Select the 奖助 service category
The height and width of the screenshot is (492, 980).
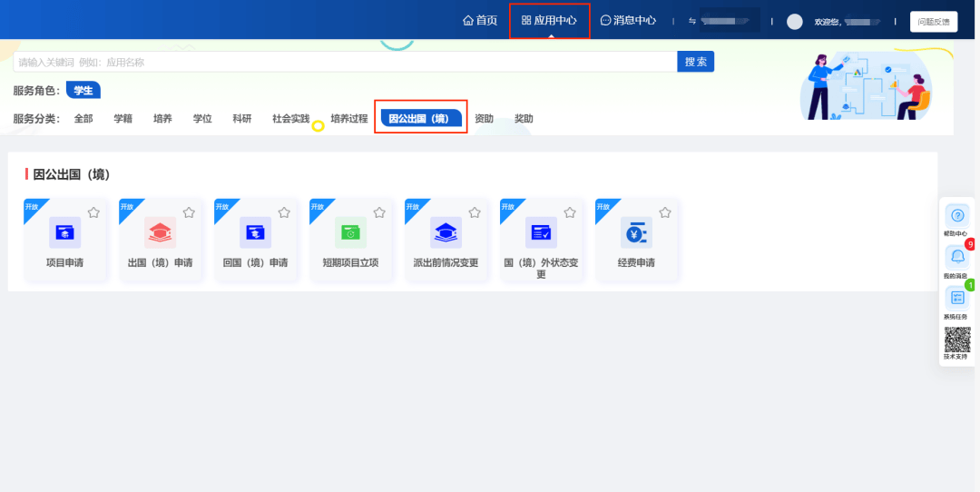click(x=524, y=119)
